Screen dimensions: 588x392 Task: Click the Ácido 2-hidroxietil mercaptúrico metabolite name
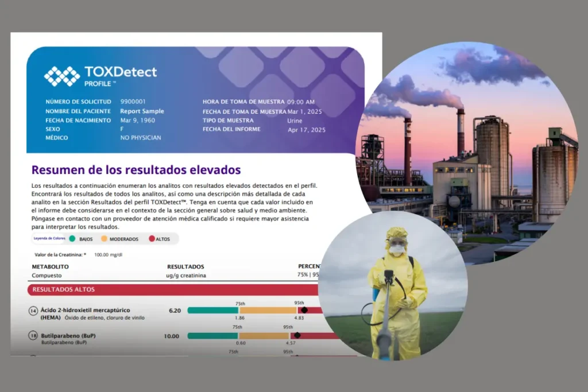pos(85,310)
